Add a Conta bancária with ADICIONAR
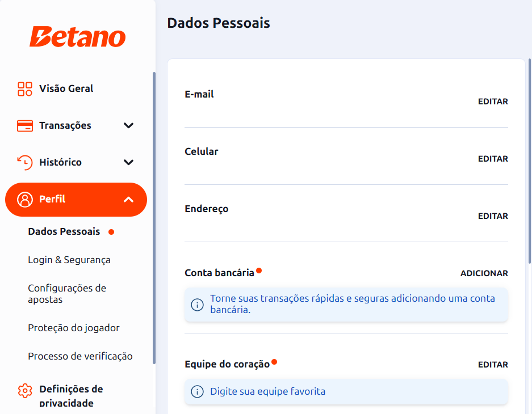 (x=484, y=273)
